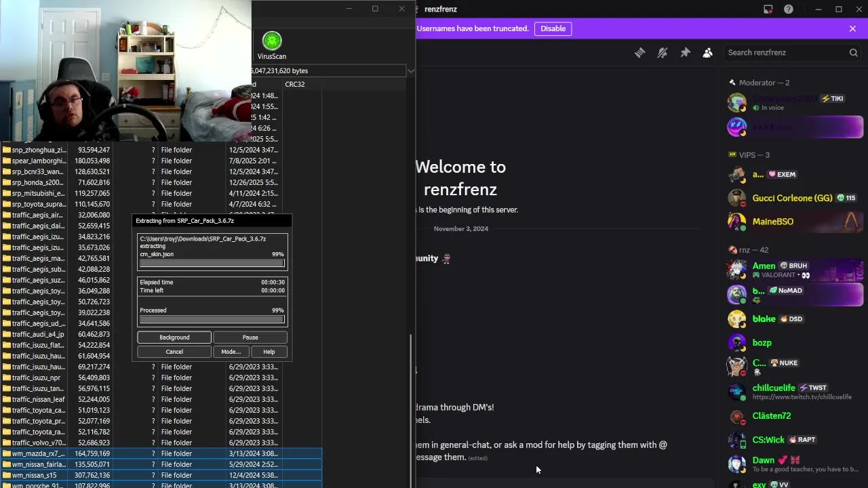Screen dimensions: 868x488
Task: Dismiss the purple truncated usernames banner
Action: 852,28
